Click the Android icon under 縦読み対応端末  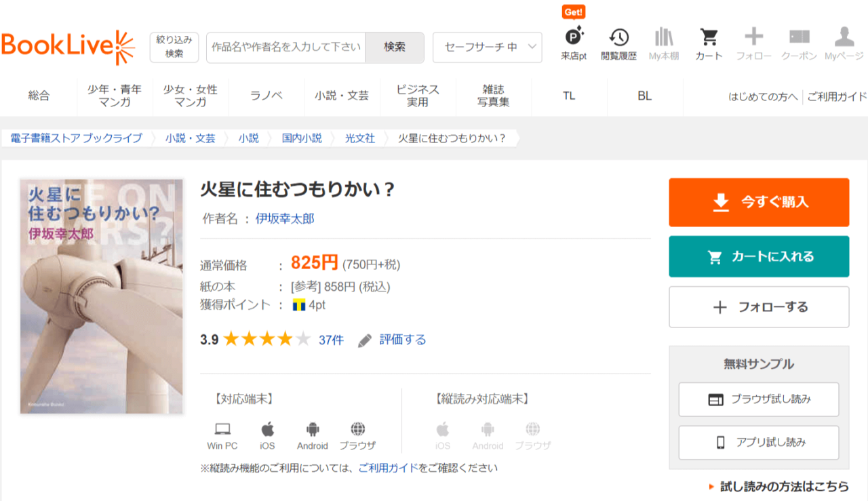coord(488,428)
